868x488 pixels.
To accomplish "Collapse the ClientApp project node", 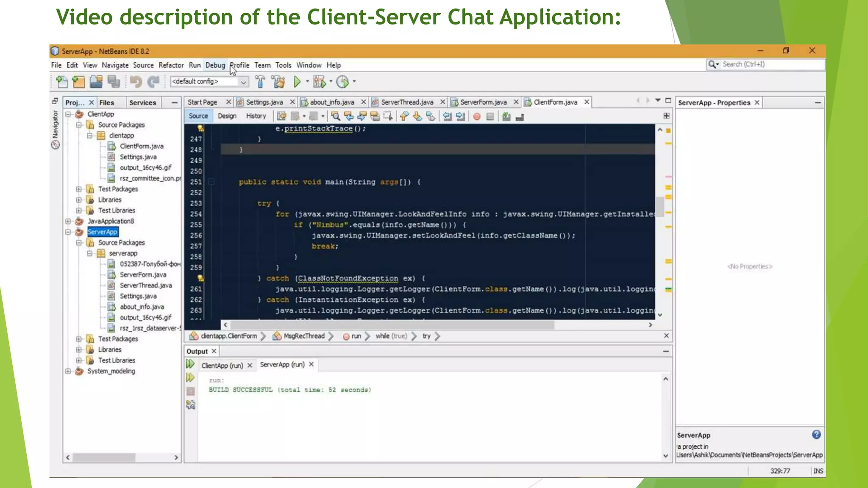I will (x=68, y=114).
